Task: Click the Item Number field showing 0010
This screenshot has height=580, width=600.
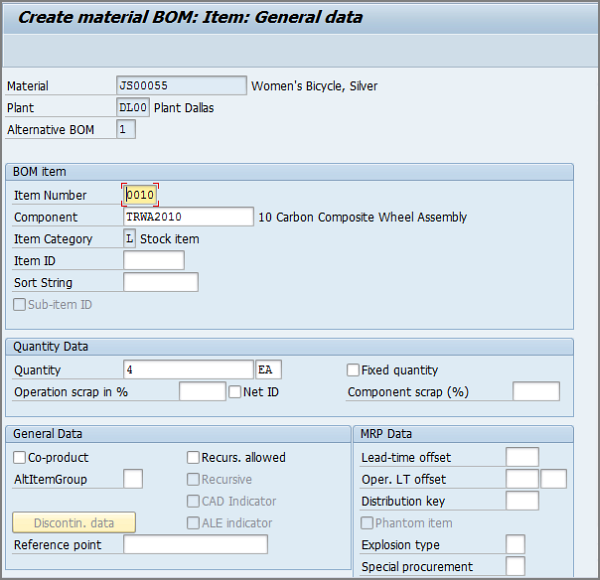Action: coord(141,195)
